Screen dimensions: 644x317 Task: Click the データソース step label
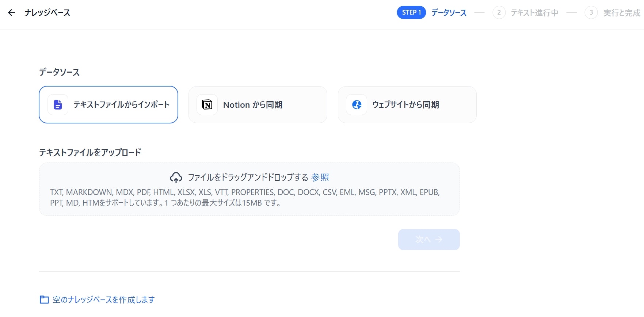pyautogui.click(x=449, y=13)
